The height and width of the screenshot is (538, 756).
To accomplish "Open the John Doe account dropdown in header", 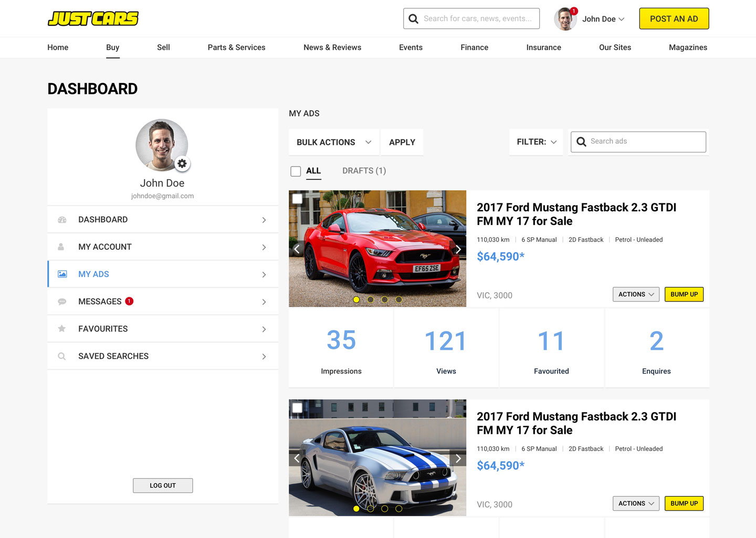I will [603, 19].
